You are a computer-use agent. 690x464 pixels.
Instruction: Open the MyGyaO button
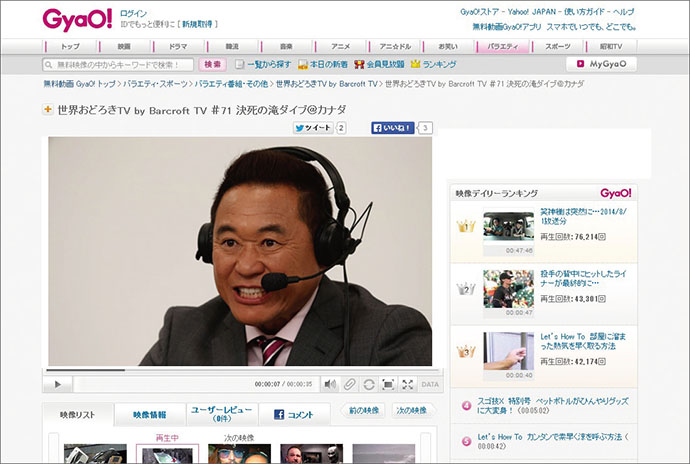pyautogui.click(x=602, y=64)
